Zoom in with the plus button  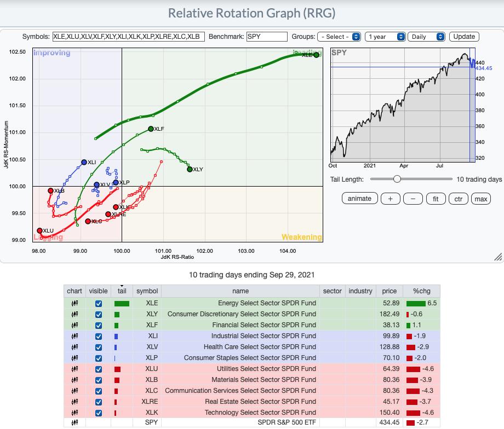tap(390, 199)
